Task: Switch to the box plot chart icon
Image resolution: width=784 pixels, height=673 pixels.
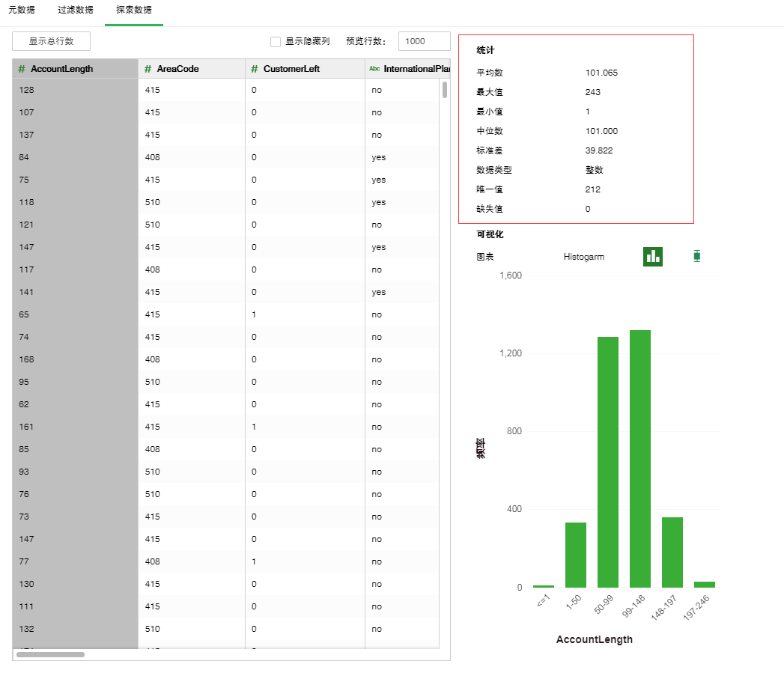Action: [697, 256]
